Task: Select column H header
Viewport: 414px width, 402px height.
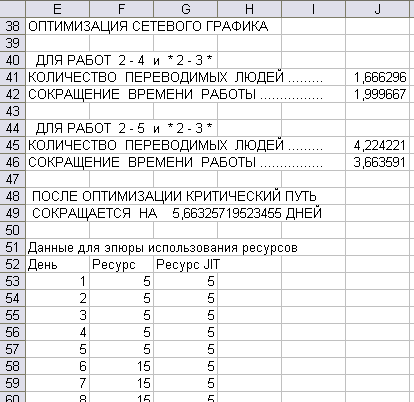Action: click(249, 9)
